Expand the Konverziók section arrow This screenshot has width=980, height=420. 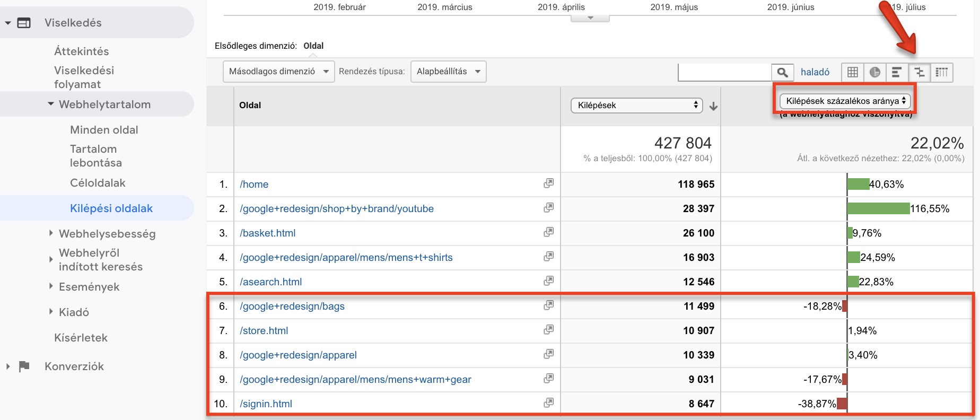8,366
